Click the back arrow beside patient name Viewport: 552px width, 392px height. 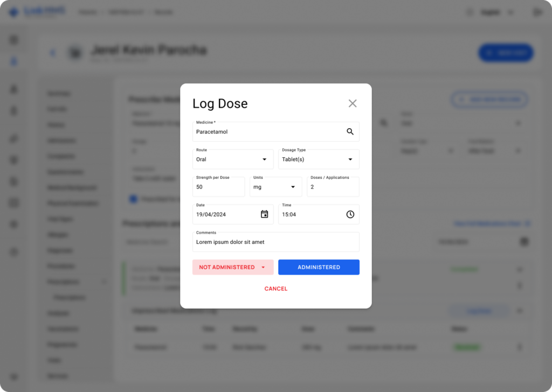pos(53,53)
